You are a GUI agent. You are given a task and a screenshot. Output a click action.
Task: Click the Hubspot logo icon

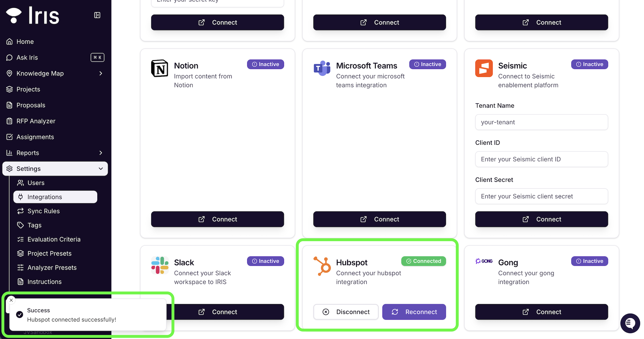click(322, 266)
